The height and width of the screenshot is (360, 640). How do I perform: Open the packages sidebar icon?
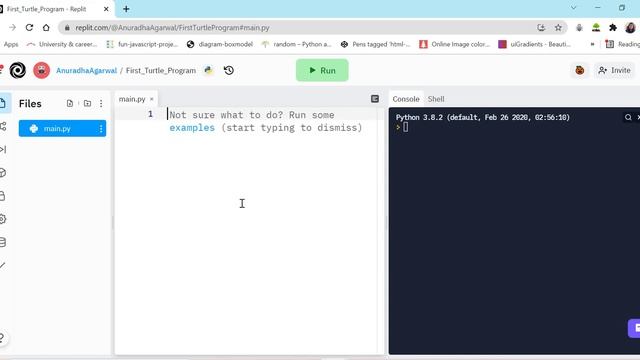[x=3, y=173]
